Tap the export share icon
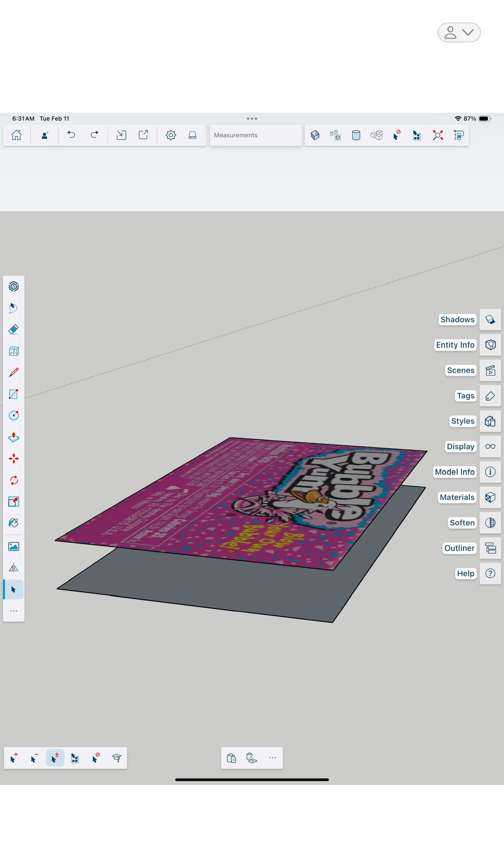 (x=143, y=135)
